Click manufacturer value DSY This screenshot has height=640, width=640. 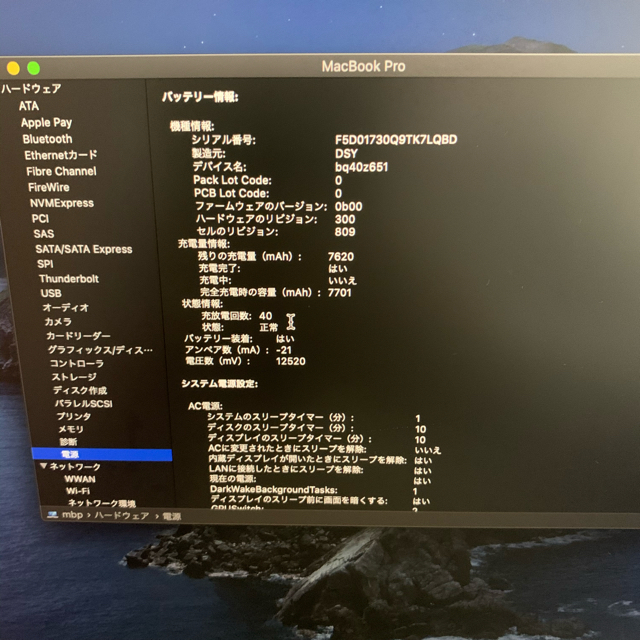pyautogui.click(x=346, y=153)
